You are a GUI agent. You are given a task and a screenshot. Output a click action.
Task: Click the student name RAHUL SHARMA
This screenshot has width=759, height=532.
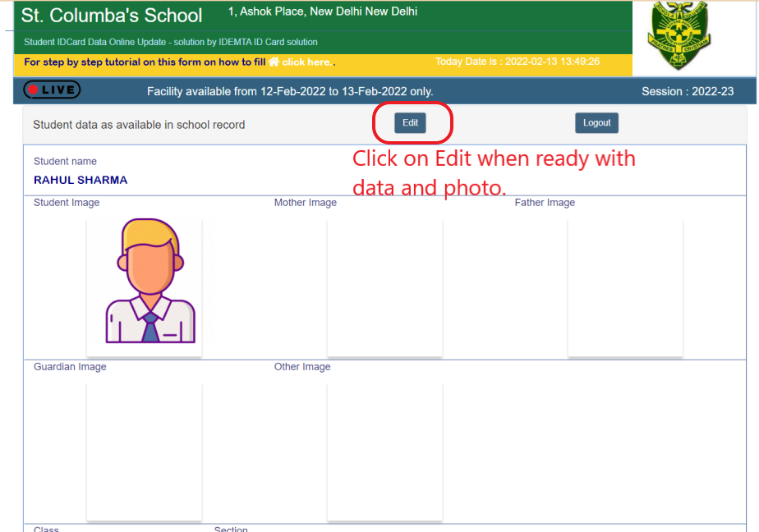coord(80,181)
